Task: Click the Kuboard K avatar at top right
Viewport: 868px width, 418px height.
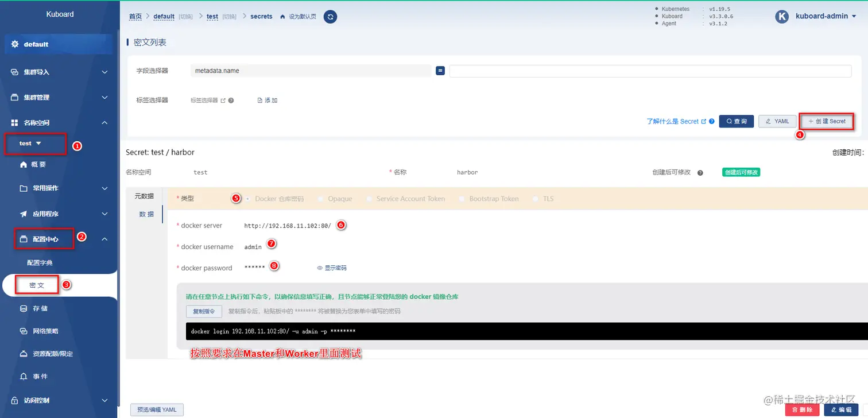Action: [782, 16]
